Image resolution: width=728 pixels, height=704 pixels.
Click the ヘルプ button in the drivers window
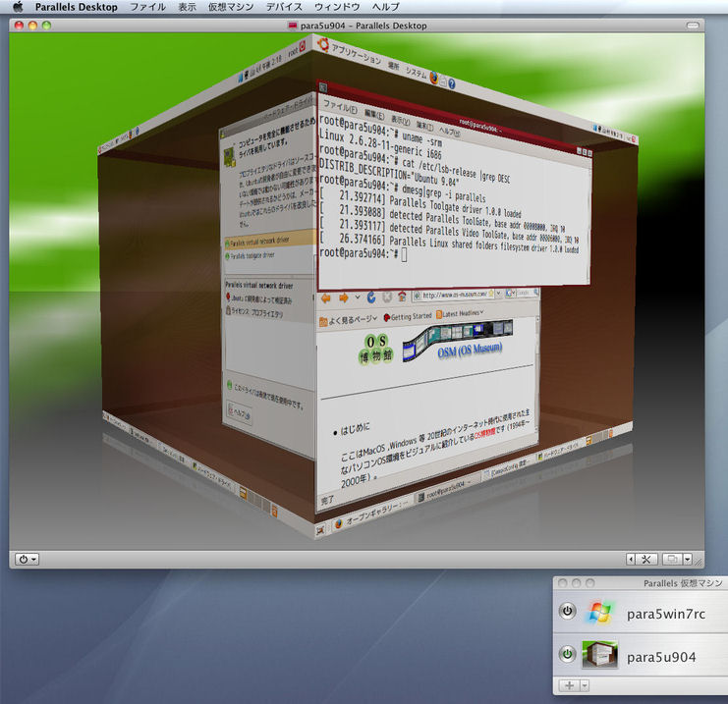(240, 412)
